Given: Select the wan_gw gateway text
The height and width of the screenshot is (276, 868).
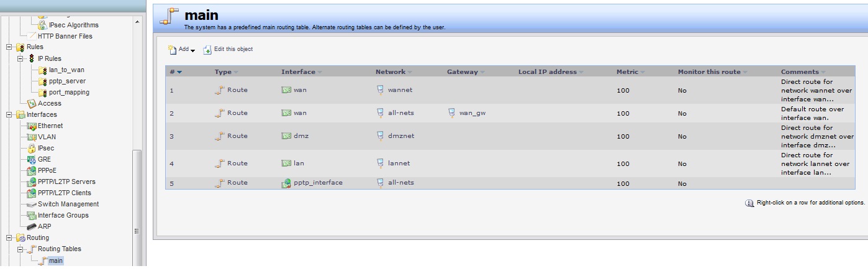Looking at the screenshot, I should point(472,113).
